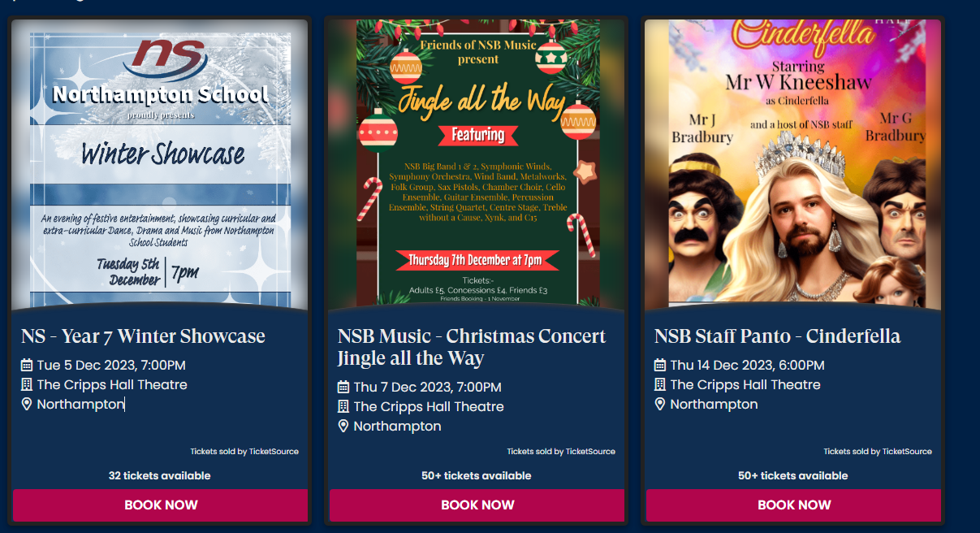Click TicketSource text on Cinderella card
980x533 pixels.
pos(907,452)
